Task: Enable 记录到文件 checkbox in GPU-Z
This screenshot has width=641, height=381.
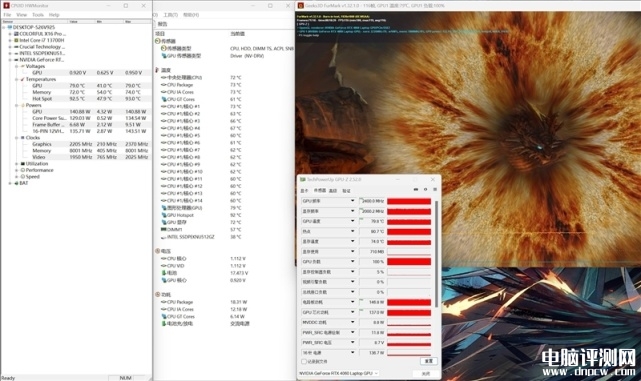Action: (304, 362)
